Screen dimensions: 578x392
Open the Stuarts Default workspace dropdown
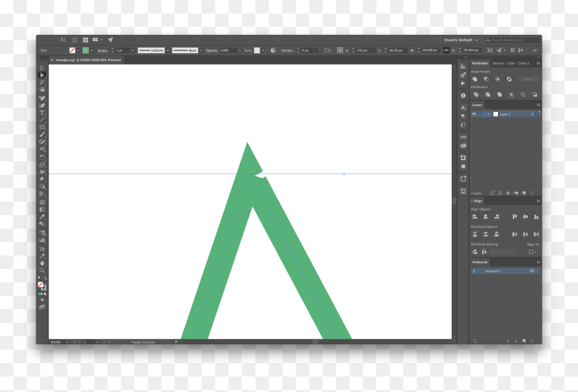click(461, 40)
